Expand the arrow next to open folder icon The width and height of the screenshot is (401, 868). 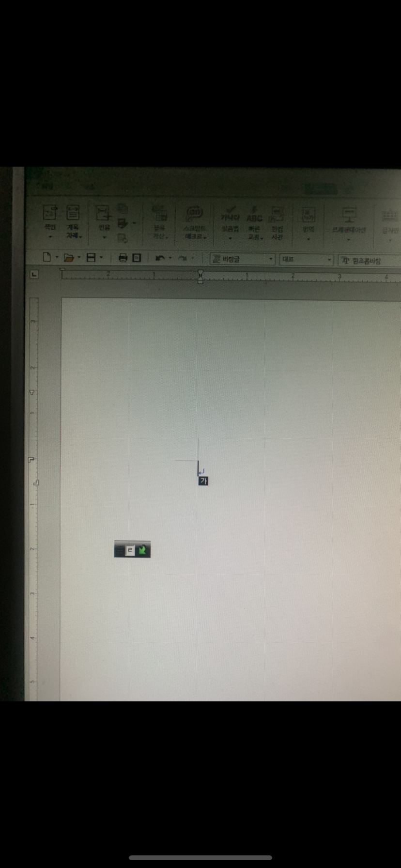(79, 258)
